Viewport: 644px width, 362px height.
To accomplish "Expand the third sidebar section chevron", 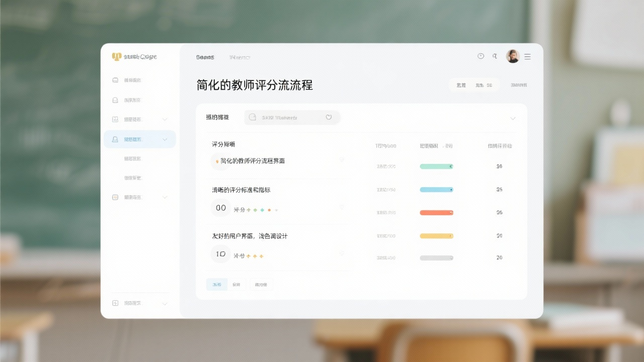I will tap(165, 119).
